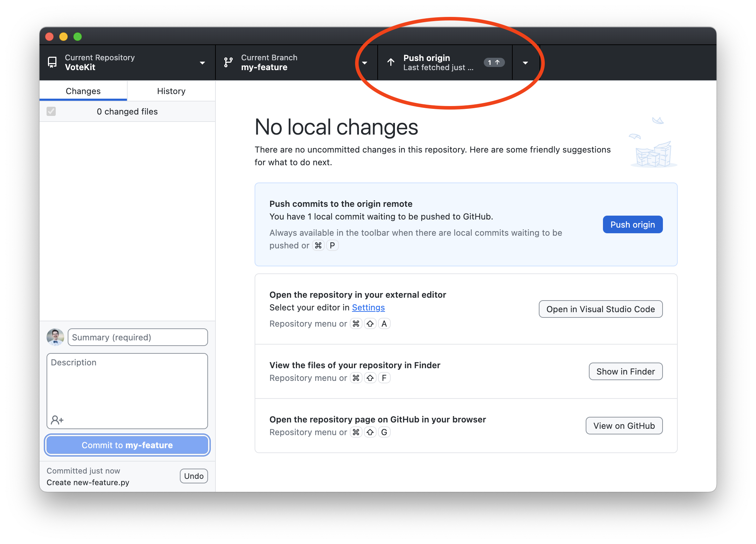This screenshot has width=756, height=544.
Task: Switch to the Changes tab
Action: 83,91
